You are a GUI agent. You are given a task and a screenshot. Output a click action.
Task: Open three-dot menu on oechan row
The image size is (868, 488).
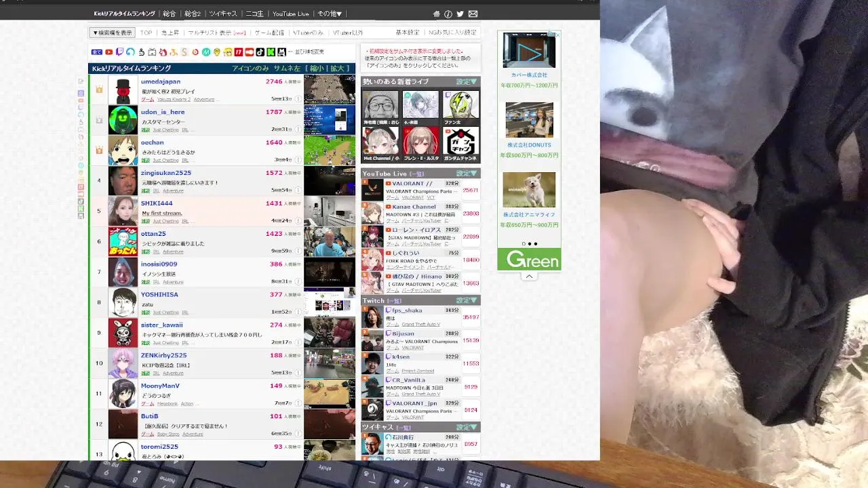(x=298, y=160)
